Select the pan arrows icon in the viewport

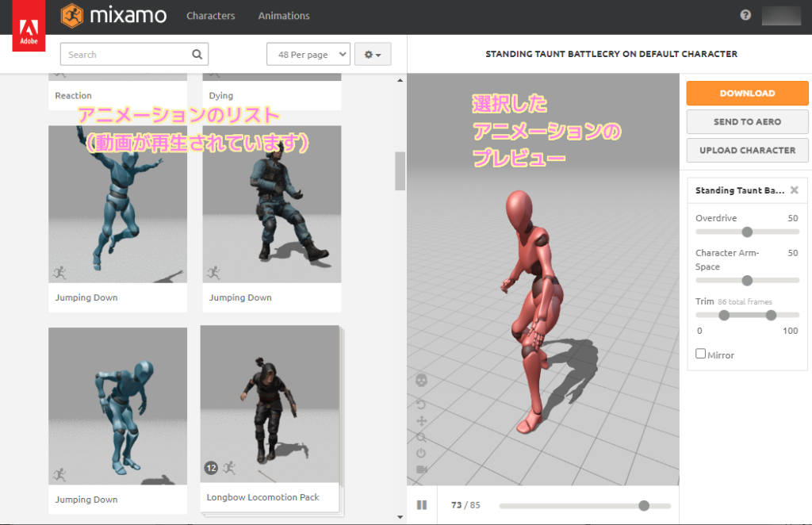click(421, 420)
